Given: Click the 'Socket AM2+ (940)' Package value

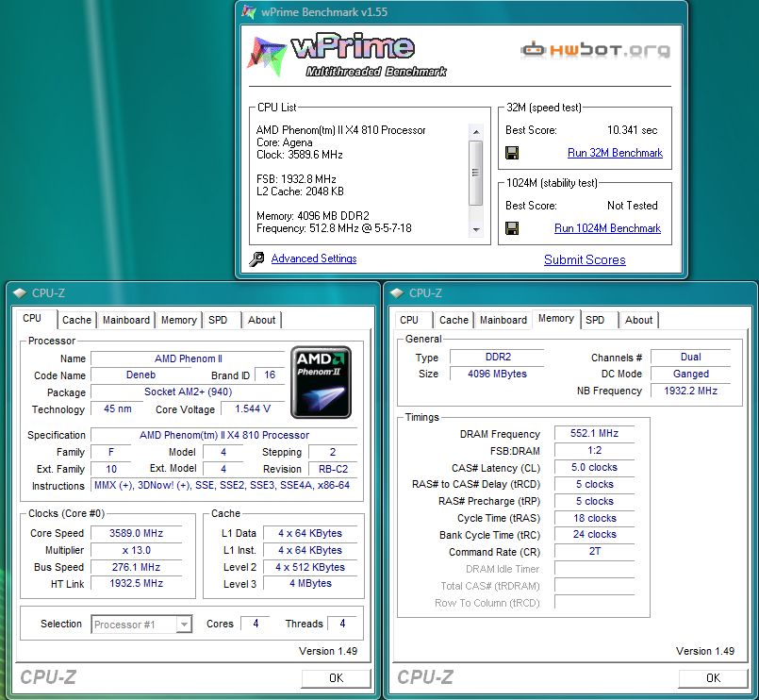Looking at the screenshot, I should pos(188,392).
